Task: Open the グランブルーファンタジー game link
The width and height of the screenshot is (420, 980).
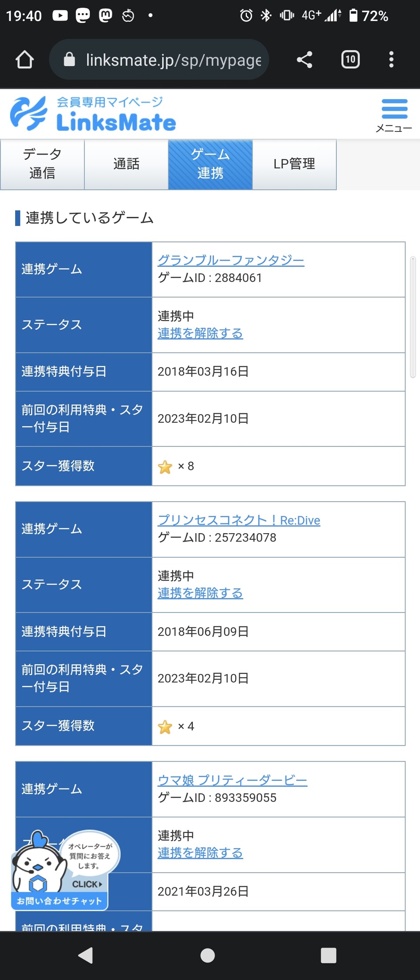Action: click(x=231, y=260)
